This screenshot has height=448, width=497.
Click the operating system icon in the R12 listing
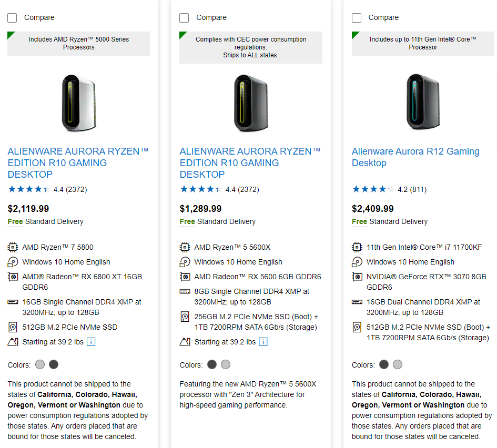pos(357,262)
